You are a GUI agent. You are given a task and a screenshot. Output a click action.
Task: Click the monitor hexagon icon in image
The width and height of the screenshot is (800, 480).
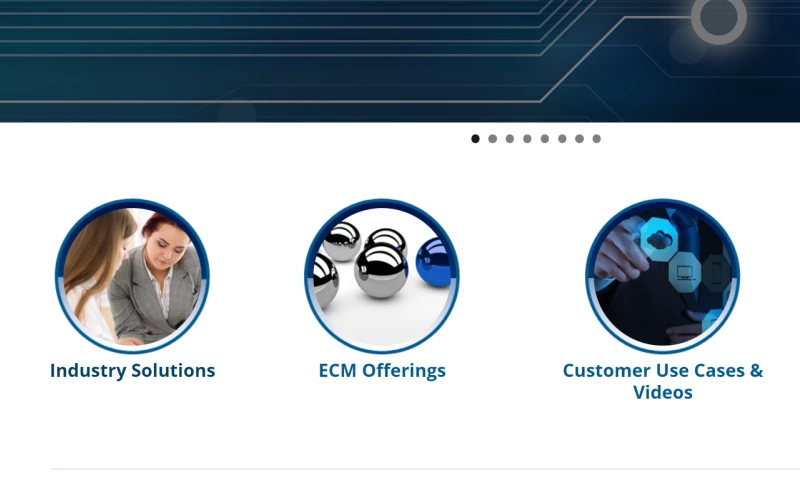point(685,272)
